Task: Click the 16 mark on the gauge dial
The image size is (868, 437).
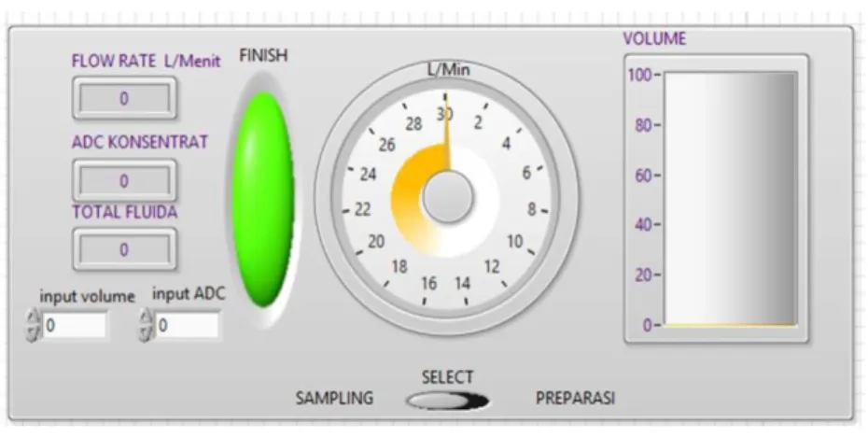Action: click(x=429, y=284)
